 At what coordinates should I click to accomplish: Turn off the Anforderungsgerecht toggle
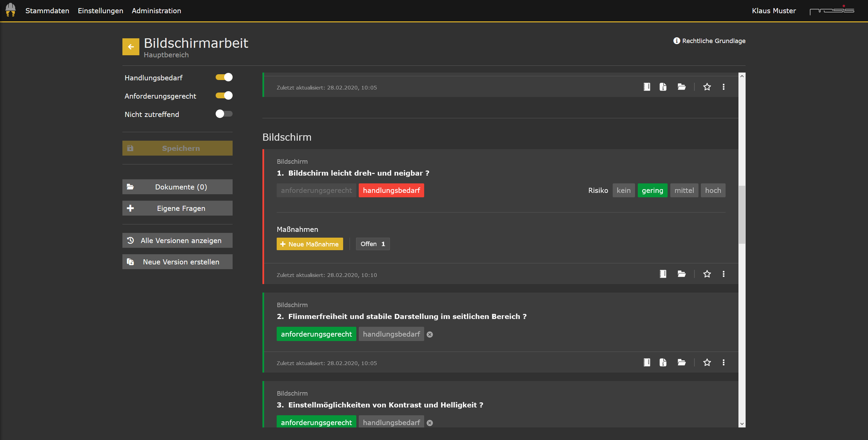[224, 96]
